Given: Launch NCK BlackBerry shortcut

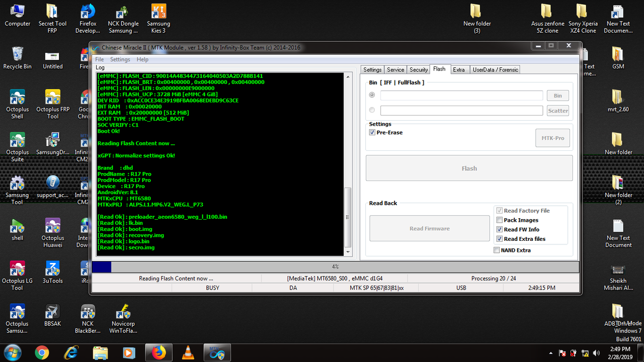Looking at the screenshot, I should [88, 318].
